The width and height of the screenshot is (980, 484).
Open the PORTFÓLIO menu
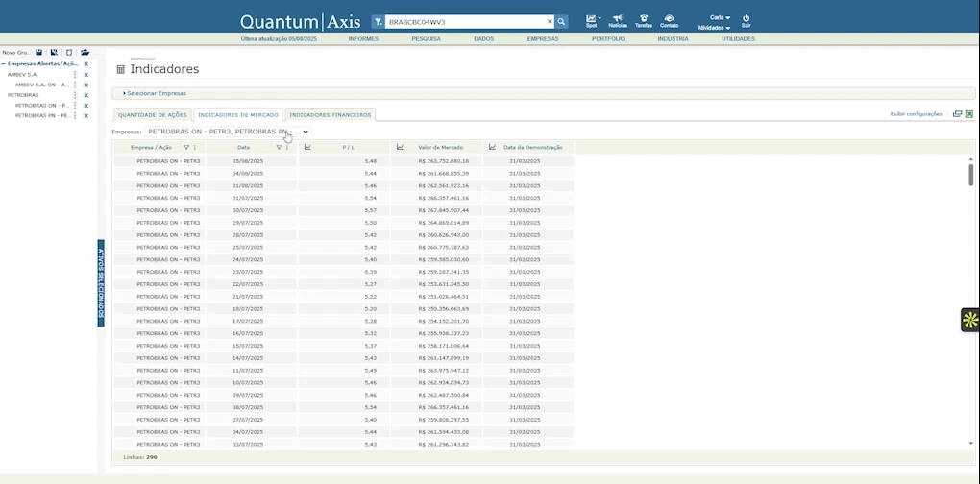[x=608, y=38]
